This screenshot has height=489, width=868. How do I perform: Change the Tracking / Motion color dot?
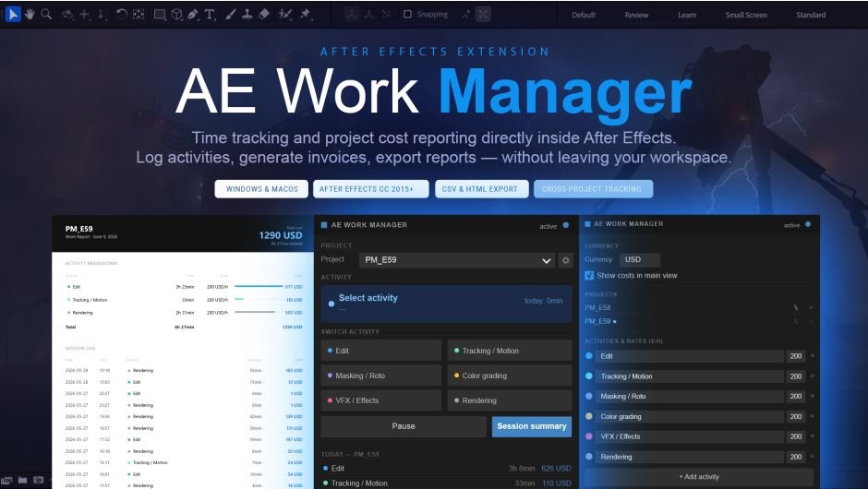coord(589,376)
